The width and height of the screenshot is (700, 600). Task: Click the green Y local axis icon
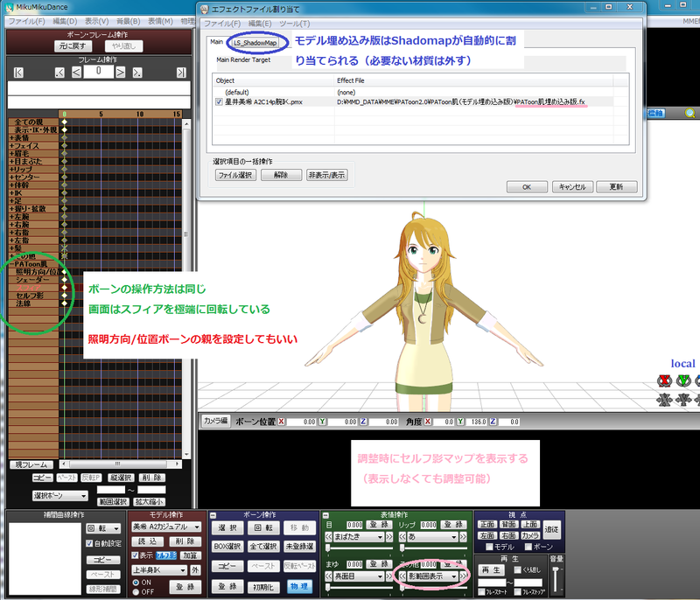[683, 380]
